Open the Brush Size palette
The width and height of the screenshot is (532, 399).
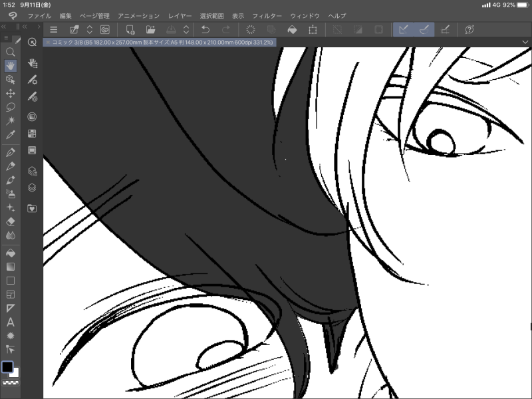pyautogui.click(x=32, y=97)
